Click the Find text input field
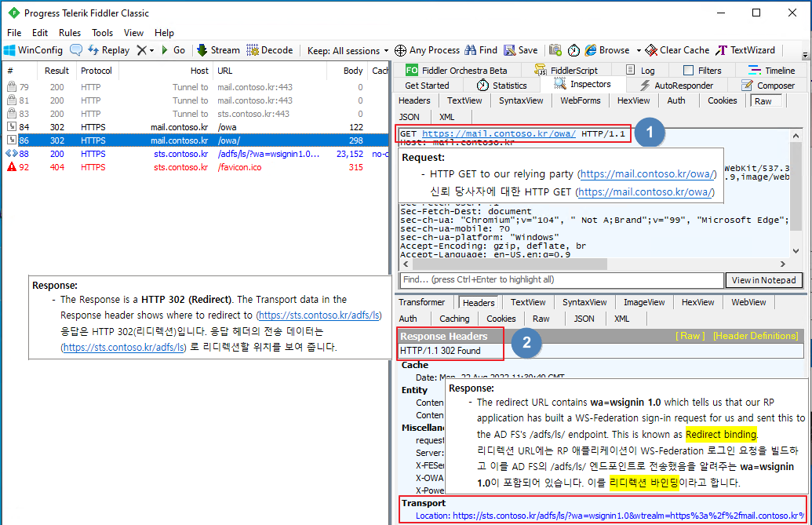 point(562,280)
